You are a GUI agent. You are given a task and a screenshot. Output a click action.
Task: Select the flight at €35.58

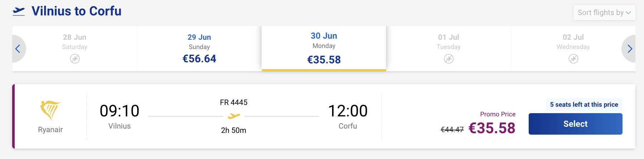(576, 124)
